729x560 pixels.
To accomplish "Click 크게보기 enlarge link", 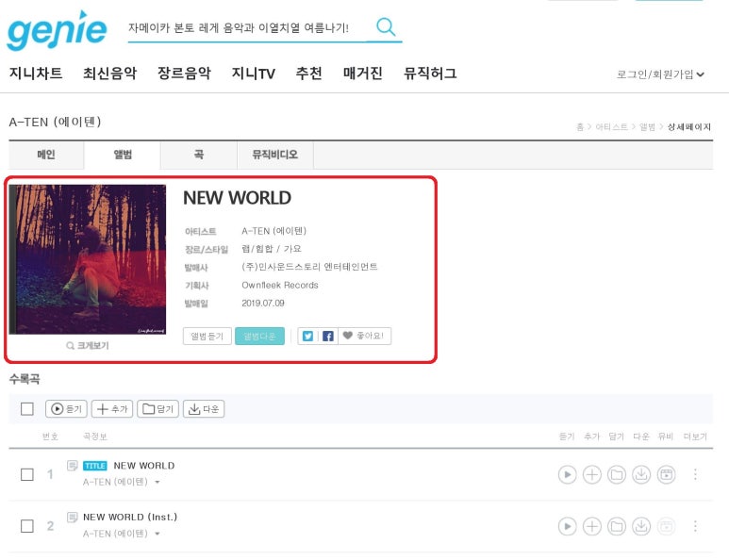I will coord(88,345).
